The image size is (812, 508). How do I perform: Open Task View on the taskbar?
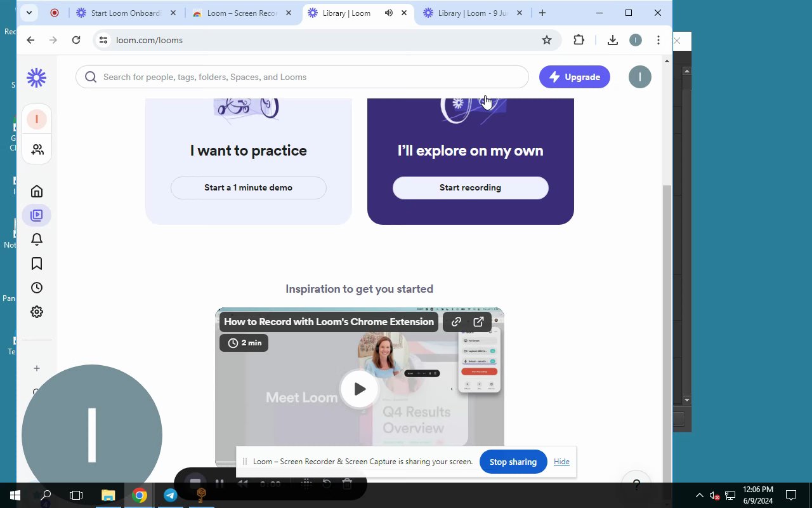pyautogui.click(x=76, y=495)
